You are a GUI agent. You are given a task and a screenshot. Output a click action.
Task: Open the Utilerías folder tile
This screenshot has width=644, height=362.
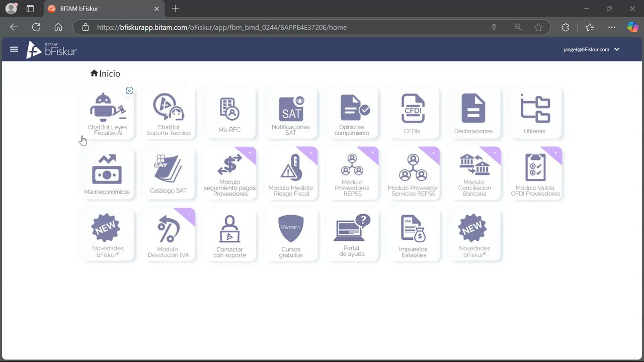point(535,114)
